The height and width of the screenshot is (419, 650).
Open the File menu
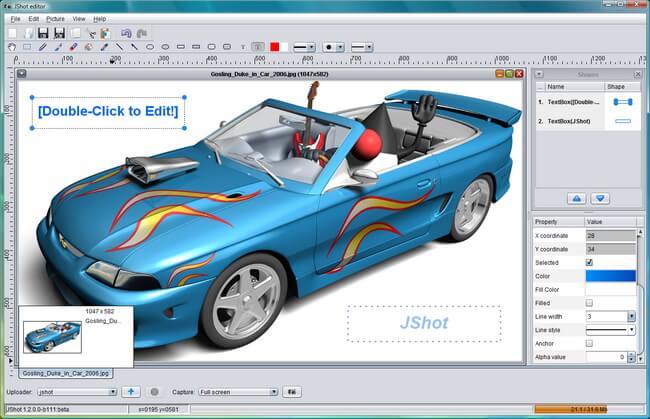click(15, 19)
